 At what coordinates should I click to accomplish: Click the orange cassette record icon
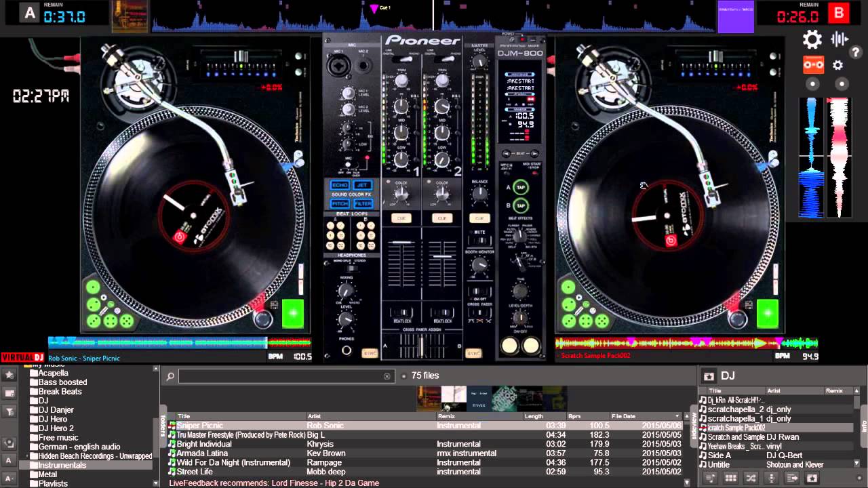(813, 65)
